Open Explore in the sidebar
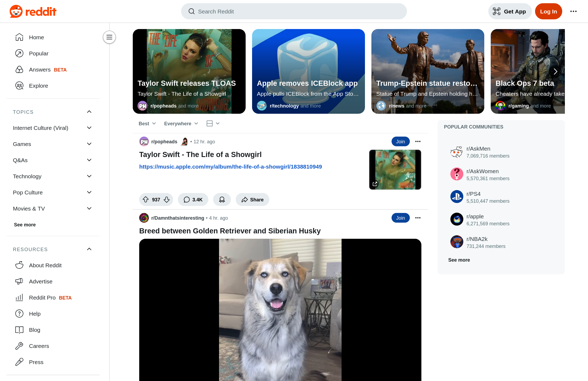 pyautogui.click(x=38, y=86)
